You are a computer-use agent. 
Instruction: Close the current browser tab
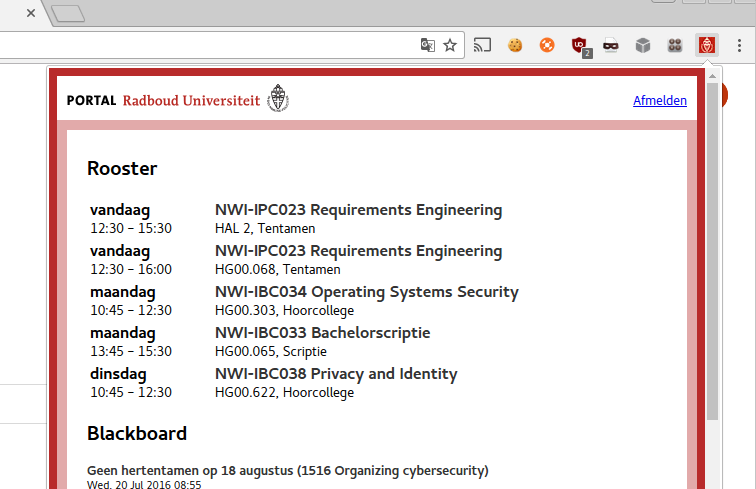[31, 14]
